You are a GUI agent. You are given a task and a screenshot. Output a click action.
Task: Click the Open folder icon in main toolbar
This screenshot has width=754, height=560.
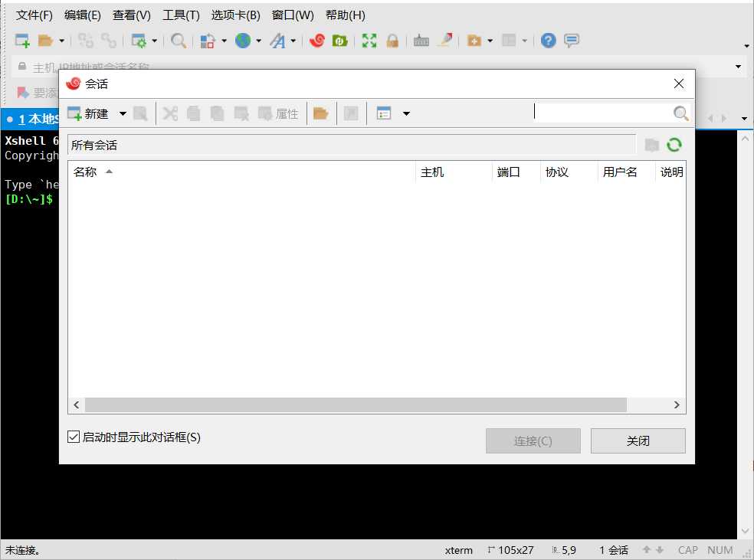[x=45, y=41]
